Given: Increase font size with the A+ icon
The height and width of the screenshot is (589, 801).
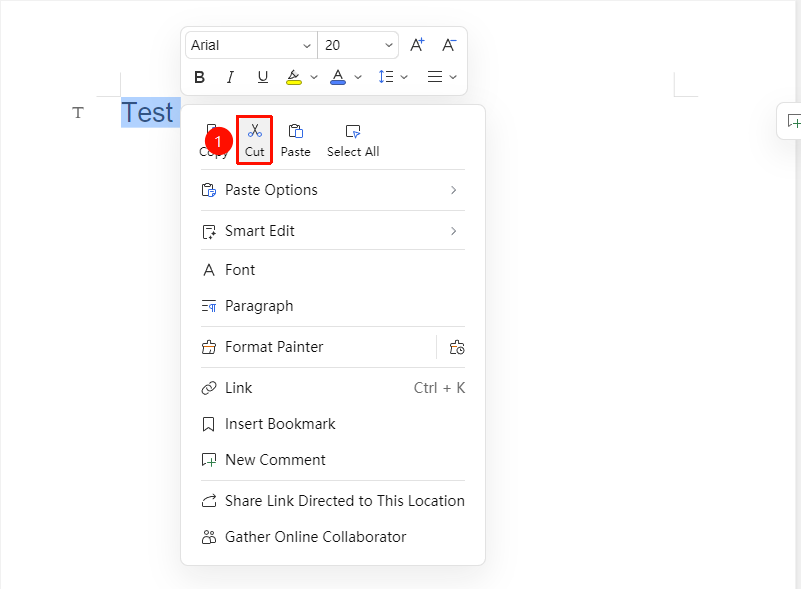Looking at the screenshot, I should [x=417, y=45].
